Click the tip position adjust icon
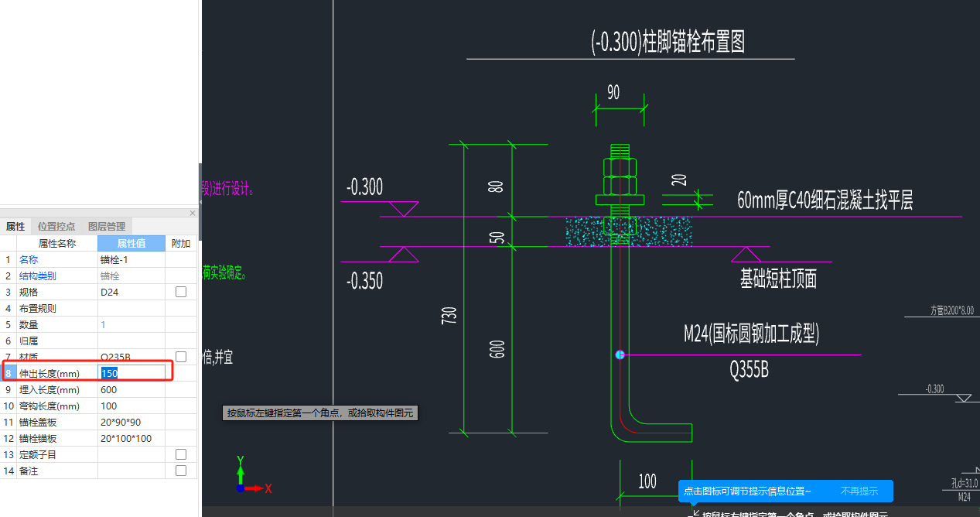 [694, 512]
